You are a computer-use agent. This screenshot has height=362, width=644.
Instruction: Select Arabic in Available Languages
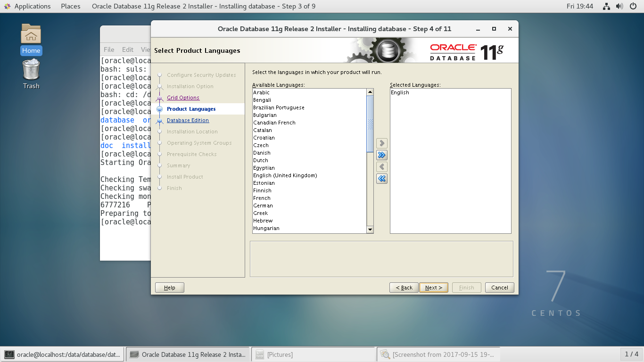pyautogui.click(x=309, y=92)
